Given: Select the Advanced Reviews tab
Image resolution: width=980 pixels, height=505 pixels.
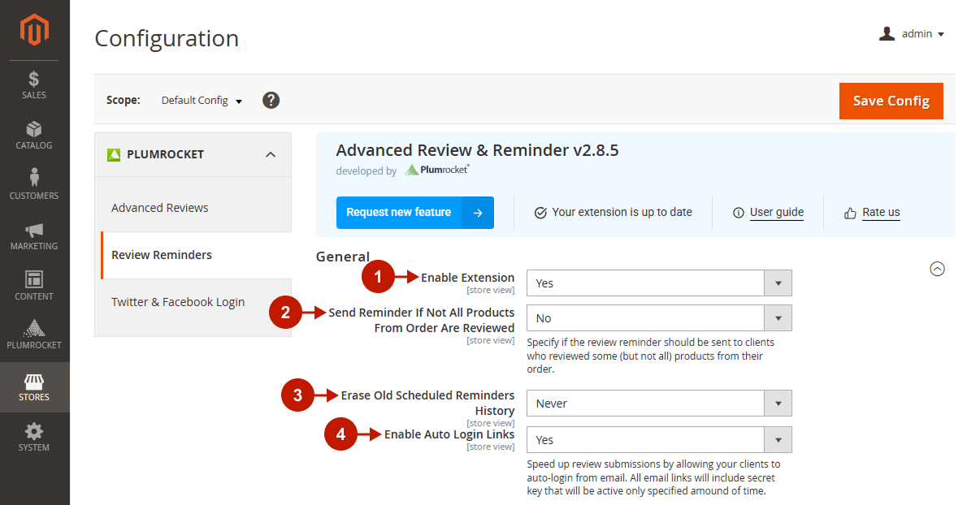Looking at the screenshot, I should (x=193, y=208).
